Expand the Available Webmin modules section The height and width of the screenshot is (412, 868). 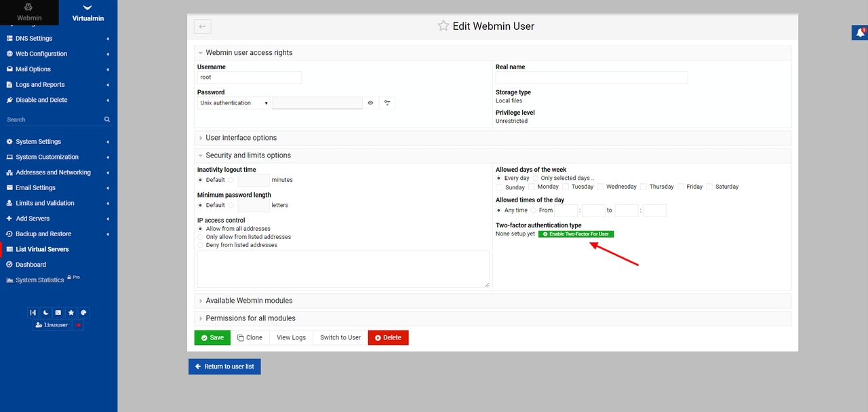pos(249,301)
